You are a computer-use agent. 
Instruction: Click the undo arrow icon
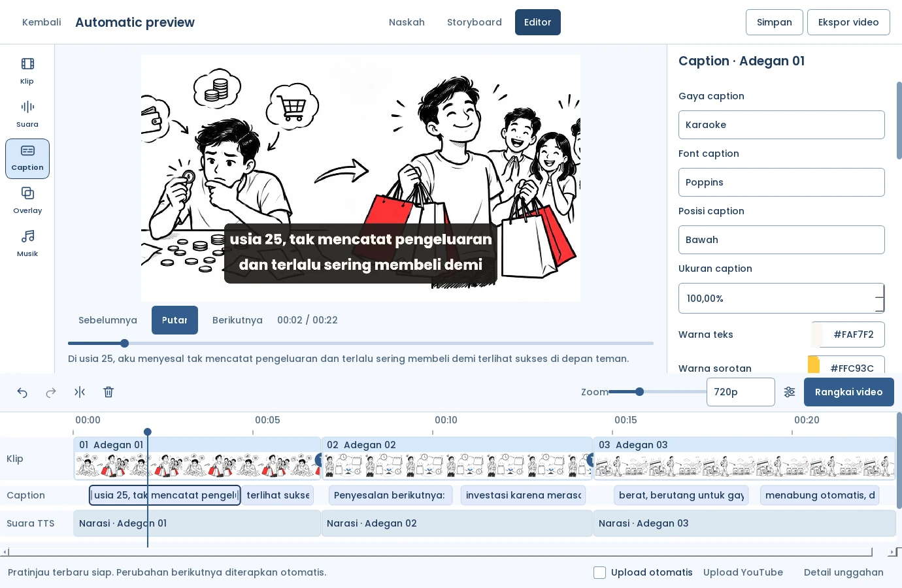(x=22, y=392)
